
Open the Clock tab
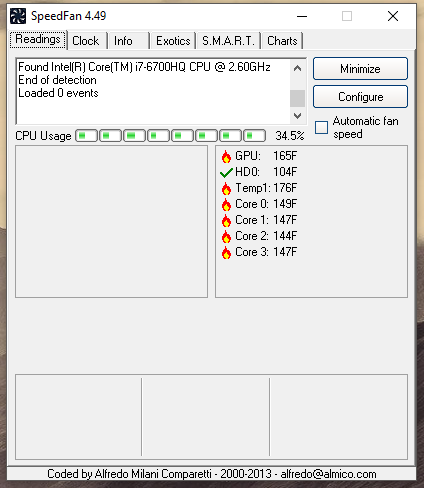click(86, 41)
